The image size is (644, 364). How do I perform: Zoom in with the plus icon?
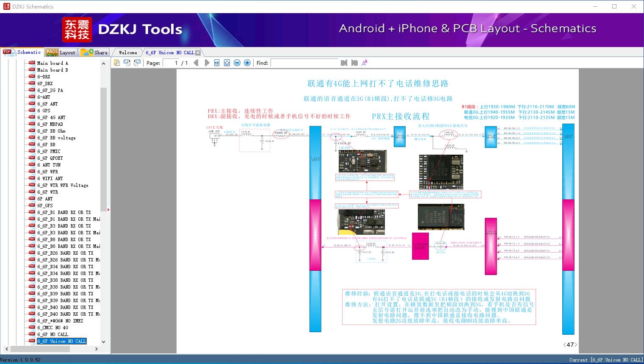[x=247, y=63]
